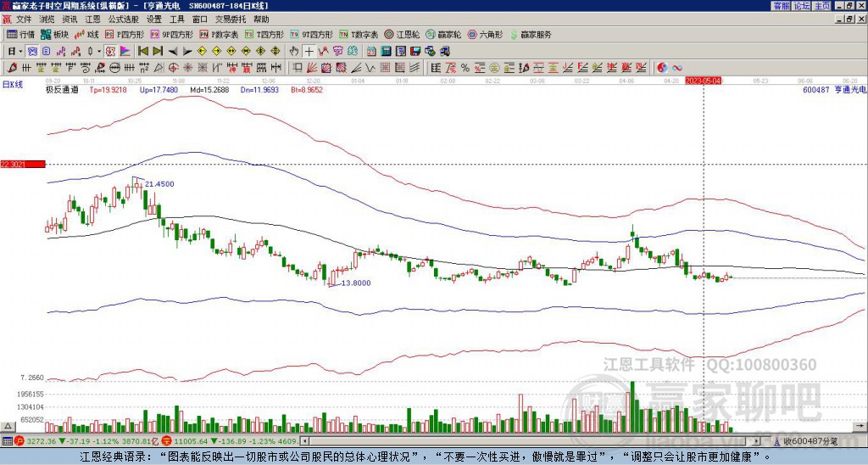868x465 pixels.
Task: Click the 行情 toolbar button
Action: [x=20, y=35]
